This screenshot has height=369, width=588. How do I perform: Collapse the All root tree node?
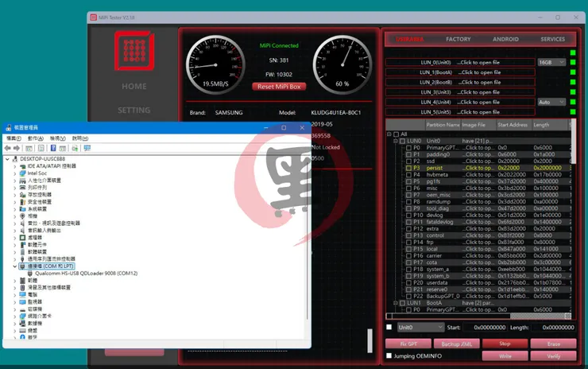pos(389,134)
